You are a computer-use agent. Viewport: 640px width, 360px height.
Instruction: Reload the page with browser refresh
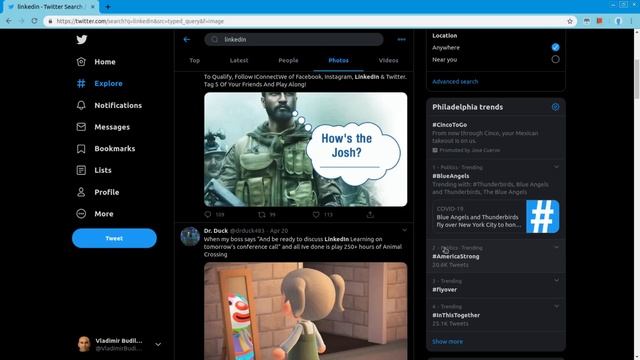pyautogui.click(x=34, y=21)
